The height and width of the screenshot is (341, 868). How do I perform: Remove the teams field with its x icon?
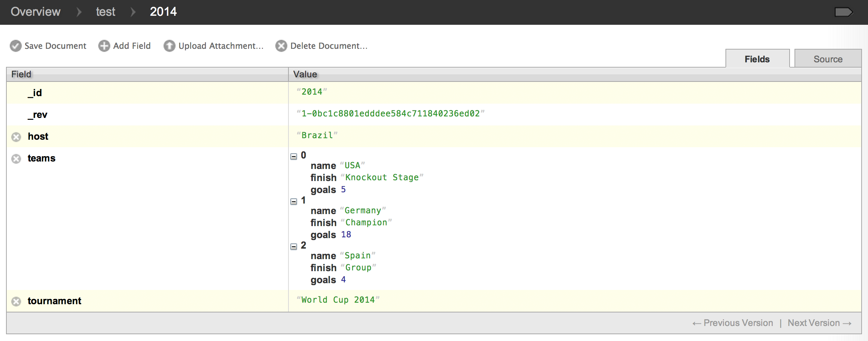click(x=16, y=159)
